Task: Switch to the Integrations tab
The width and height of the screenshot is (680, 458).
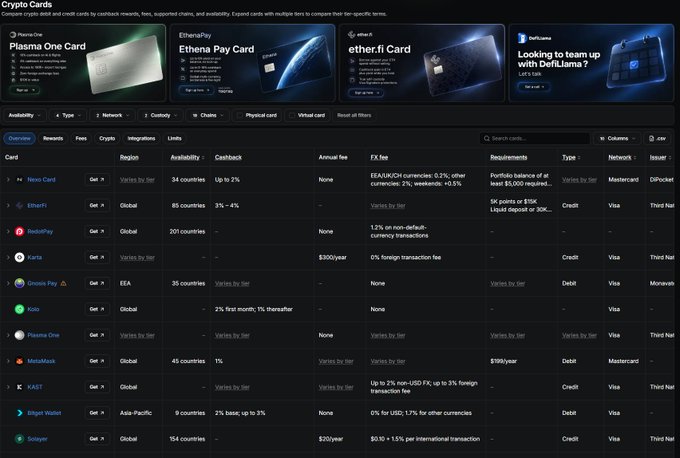Action: [x=141, y=138]
